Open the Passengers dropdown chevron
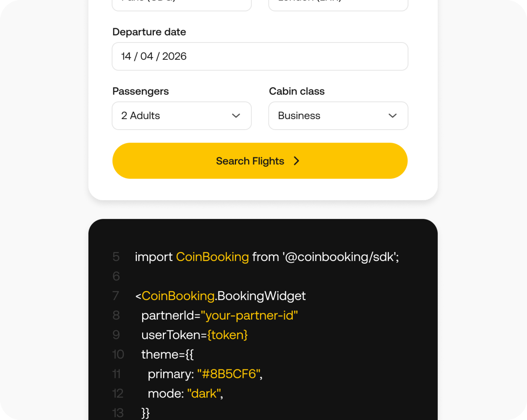 [x=236, y=116]
